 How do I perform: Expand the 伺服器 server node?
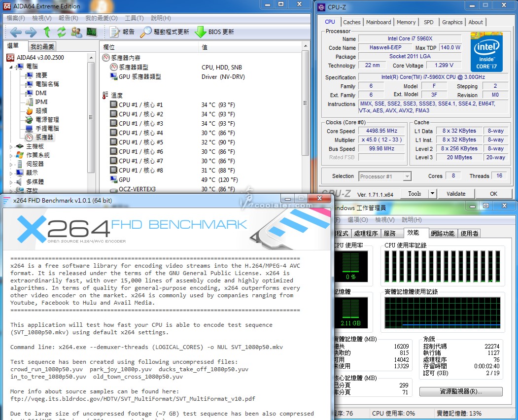(11, 164)
